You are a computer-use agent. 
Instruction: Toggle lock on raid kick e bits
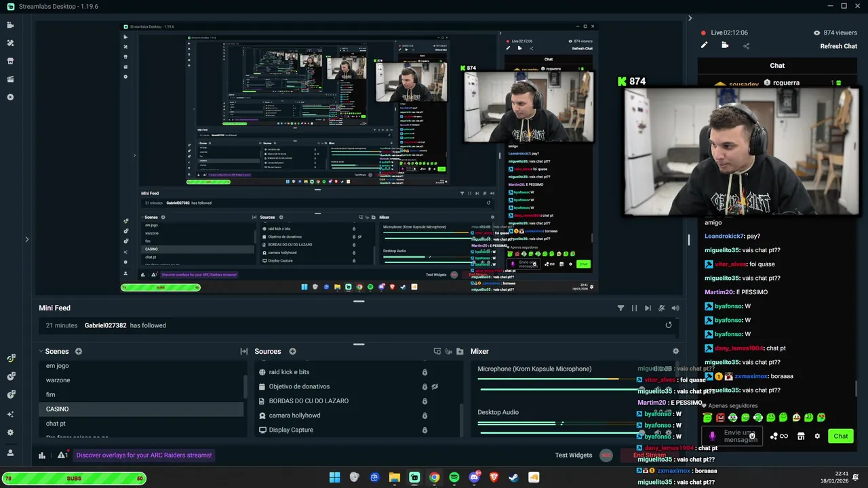pyautogui.click(x=425, y=372)
